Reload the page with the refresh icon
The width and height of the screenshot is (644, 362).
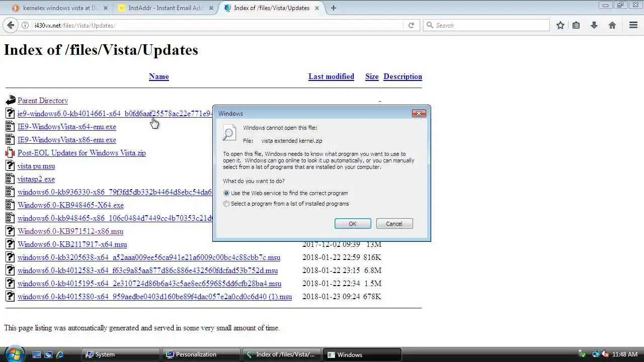click(411, 25)
